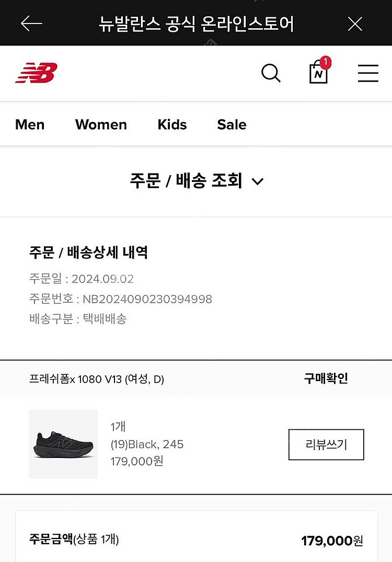Tap the 주문금액 total row
The width and height of the screenshot is (392, 562).
click(196, 540)
